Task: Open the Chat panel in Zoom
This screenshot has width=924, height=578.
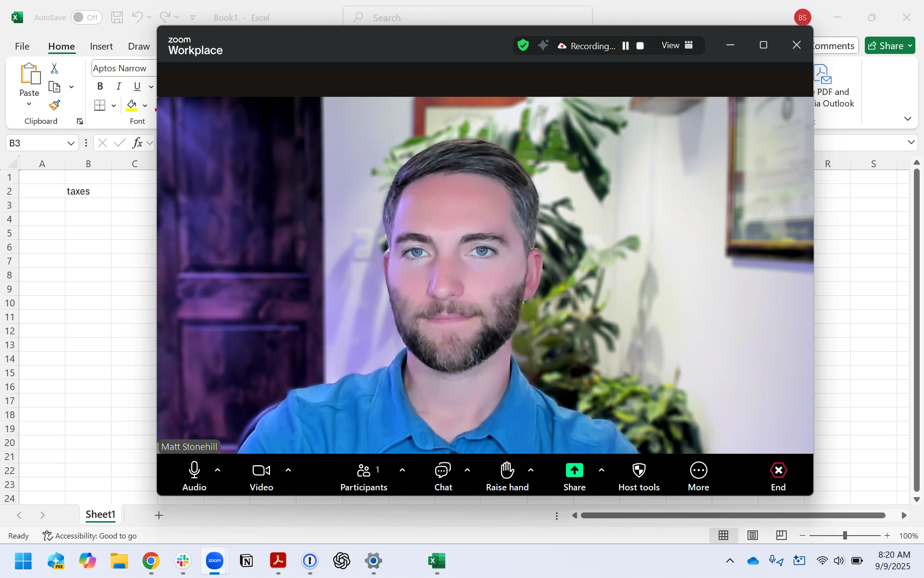Action: (x=443, y=470)
